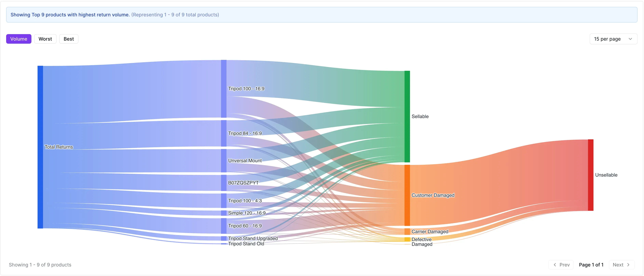
Task: Click the Tripod 100 - 16:9 label
Action: (246, 89)
